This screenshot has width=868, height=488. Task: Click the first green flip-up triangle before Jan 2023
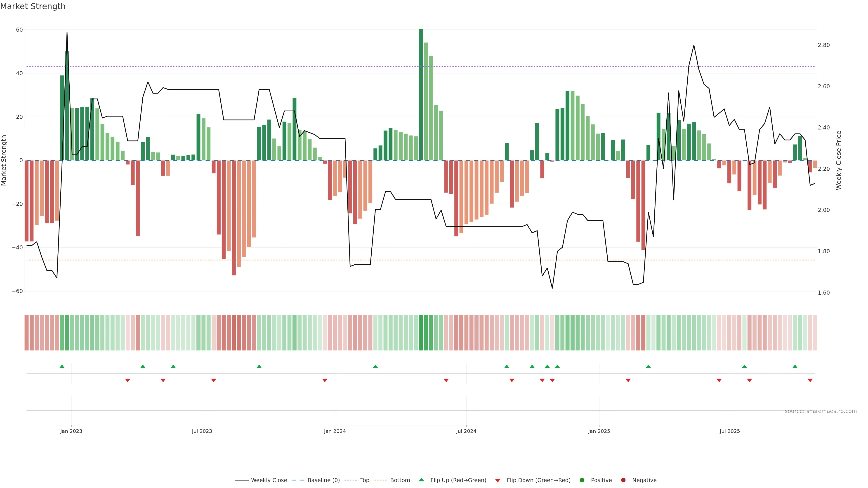coord(62,366)
